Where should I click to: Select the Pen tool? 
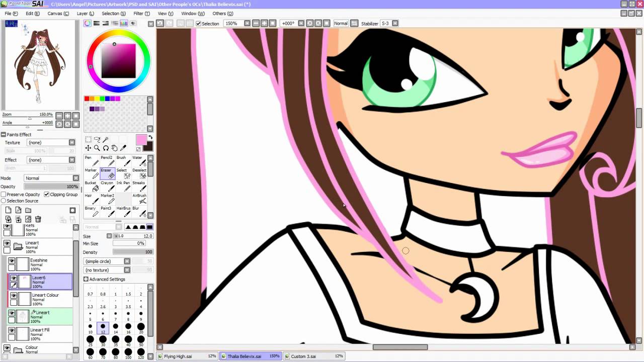[x=91, y=161]
